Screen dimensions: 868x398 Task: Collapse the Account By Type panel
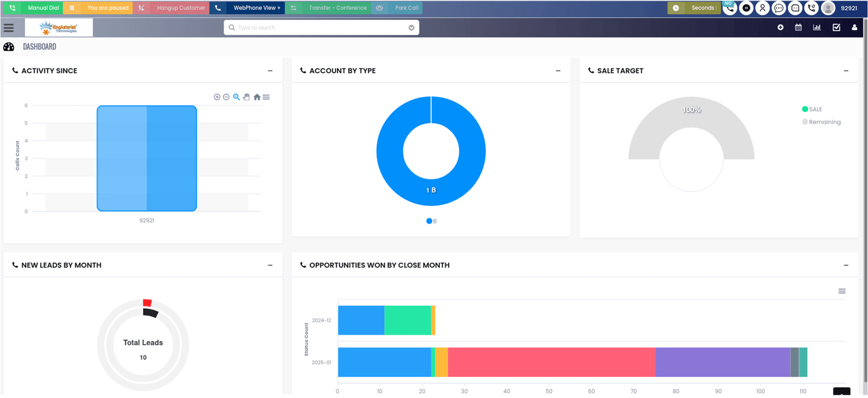(x=558, y=71)
